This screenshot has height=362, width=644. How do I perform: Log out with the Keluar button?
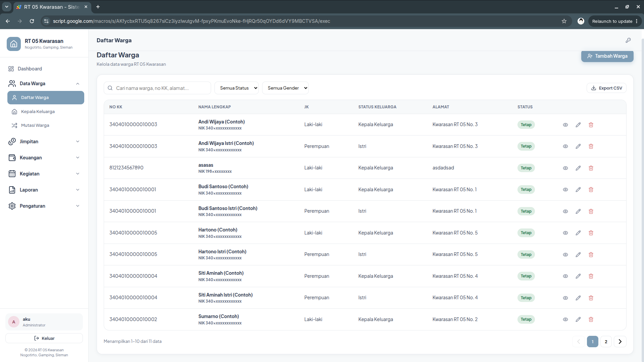tap(44, 338)
